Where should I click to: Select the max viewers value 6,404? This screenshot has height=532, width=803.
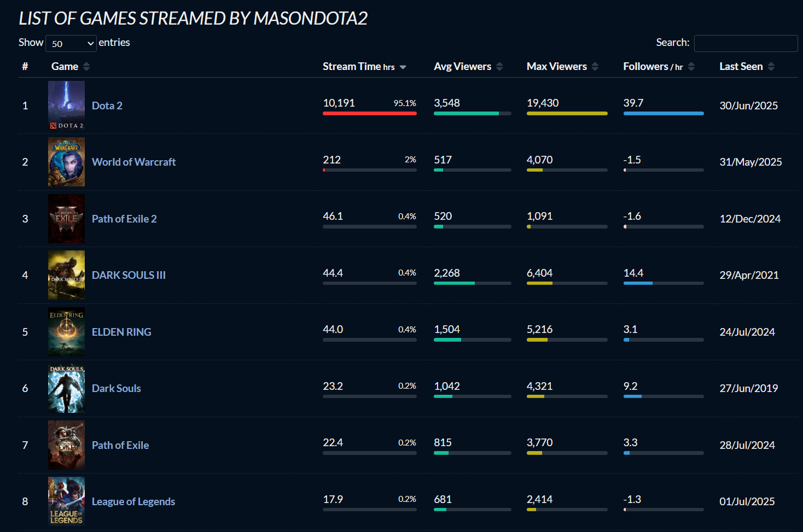[x=539, y=273]
